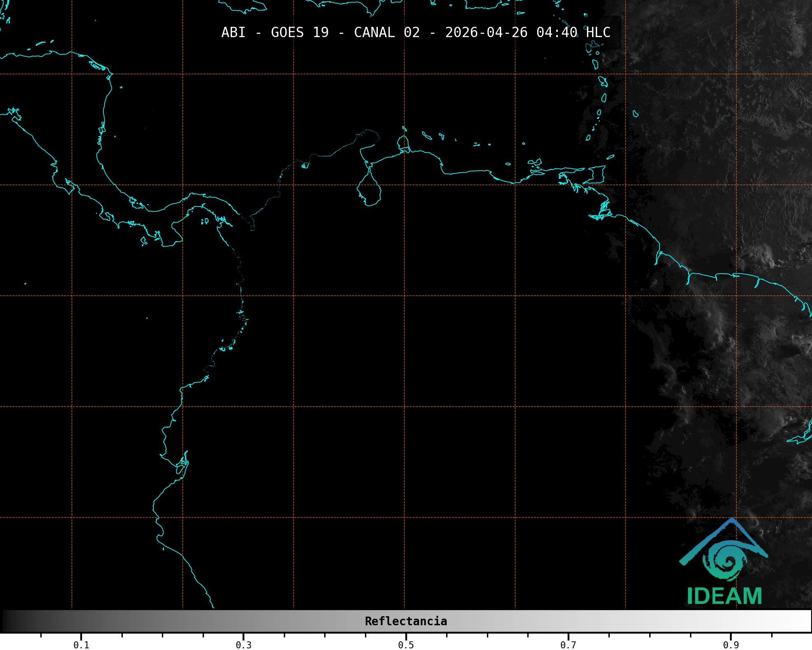Click the green IDEAM logo text
812x650 pixels.
click(x=724, y=596)
